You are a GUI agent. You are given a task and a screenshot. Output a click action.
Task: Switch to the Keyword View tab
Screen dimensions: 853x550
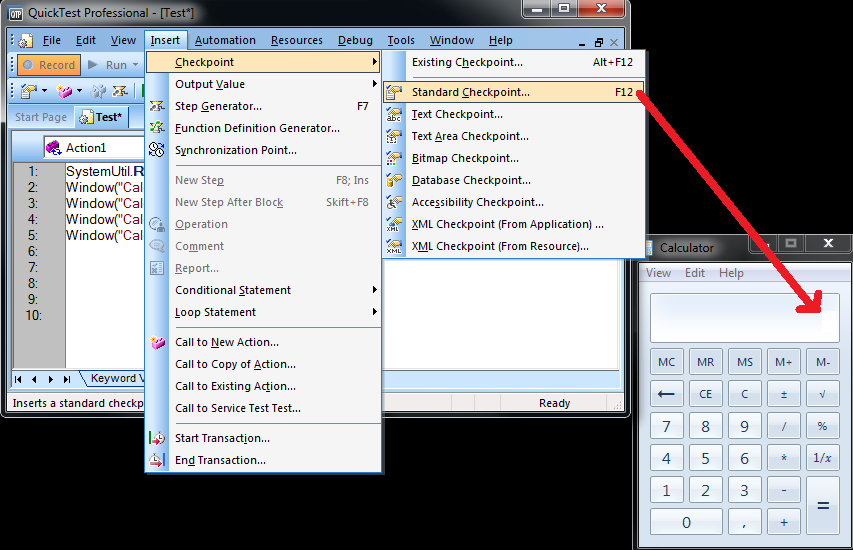(113, 378)
